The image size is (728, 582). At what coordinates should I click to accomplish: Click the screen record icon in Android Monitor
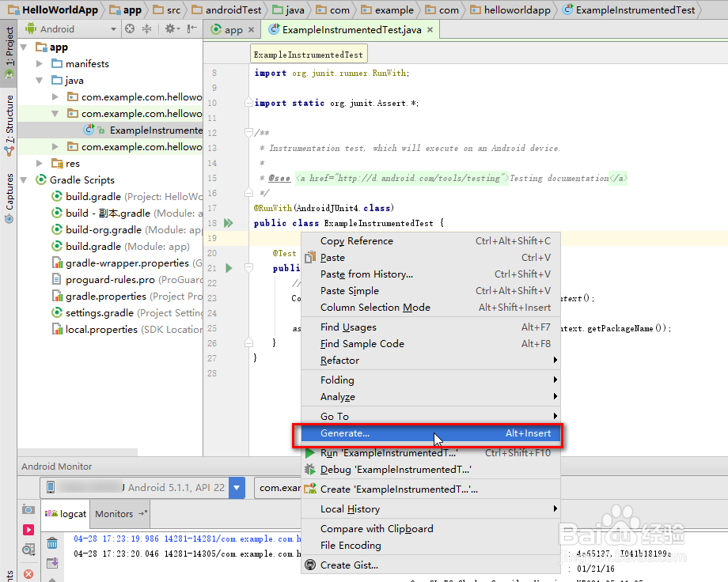(28, 530)
